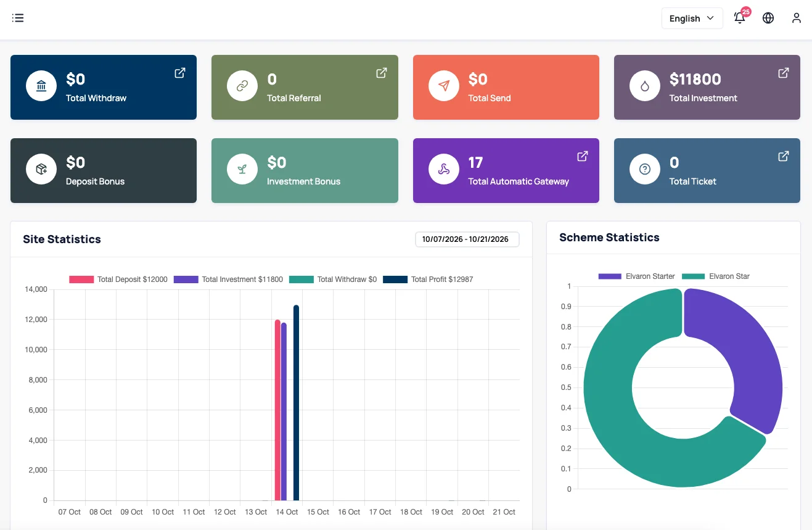Open external link on Total Ticket card
This screenshot has width=812, height=530.
click(784, 156)
